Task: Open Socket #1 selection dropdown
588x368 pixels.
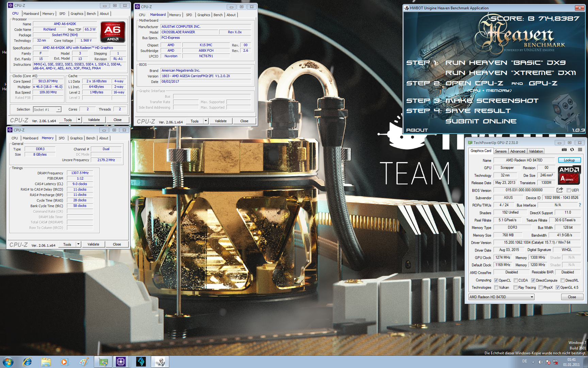Action: [47, 109]
